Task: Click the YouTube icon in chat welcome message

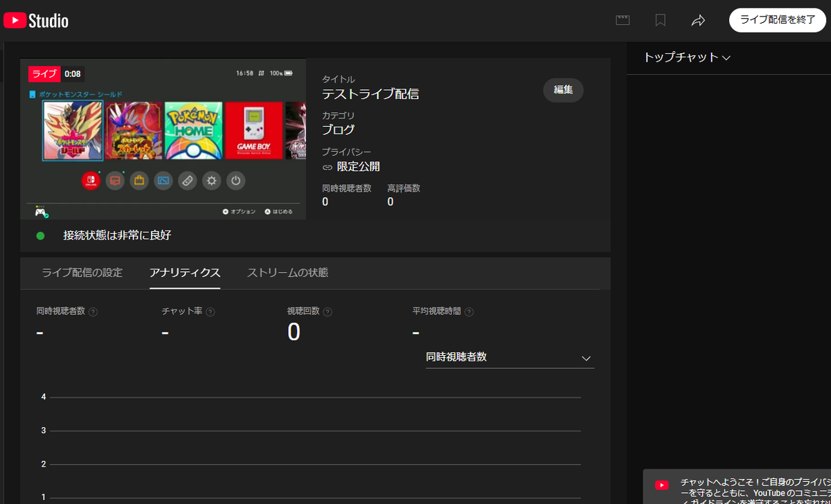Action: [x=661, y=485]
